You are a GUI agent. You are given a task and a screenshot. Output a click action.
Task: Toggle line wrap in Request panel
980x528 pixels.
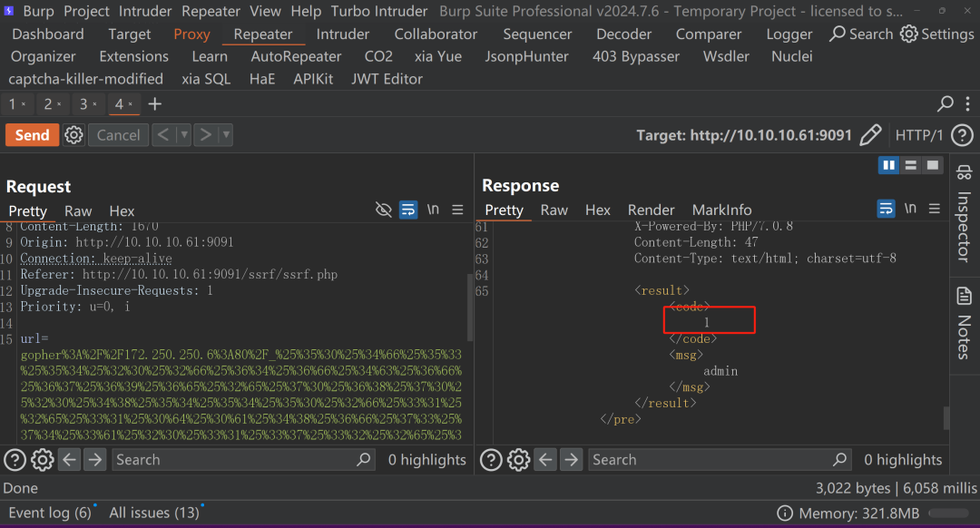coord(408,210)
